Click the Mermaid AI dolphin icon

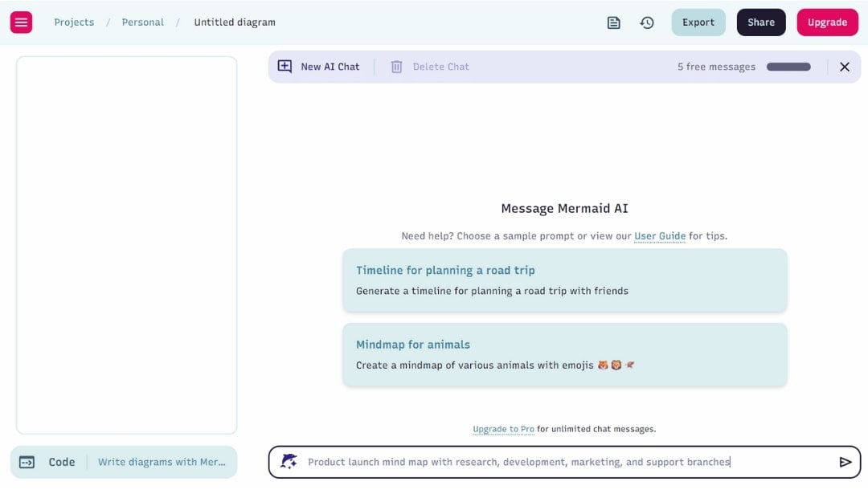point(289,461)
